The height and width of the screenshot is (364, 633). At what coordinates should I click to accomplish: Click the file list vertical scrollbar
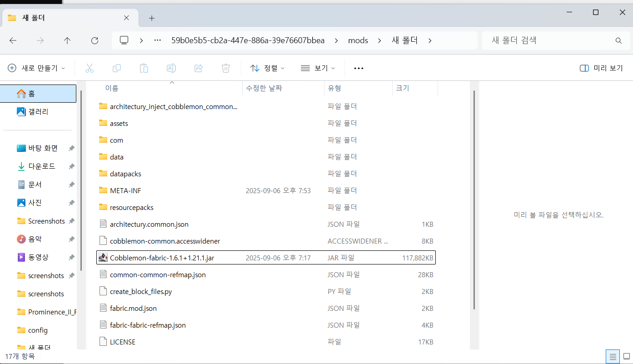pos(474,199)
